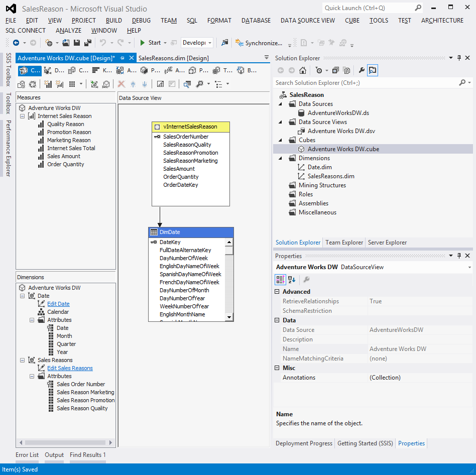Open the Dimension Usage tab icon
Viewport: 476px width, 475px height.
tap(48, 70)
